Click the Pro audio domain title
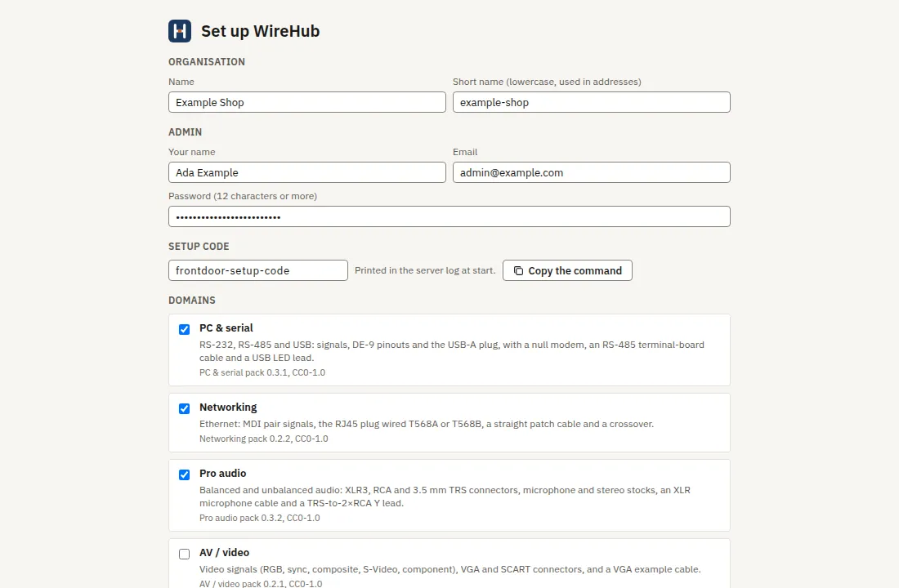 click(x=222, y=474)
